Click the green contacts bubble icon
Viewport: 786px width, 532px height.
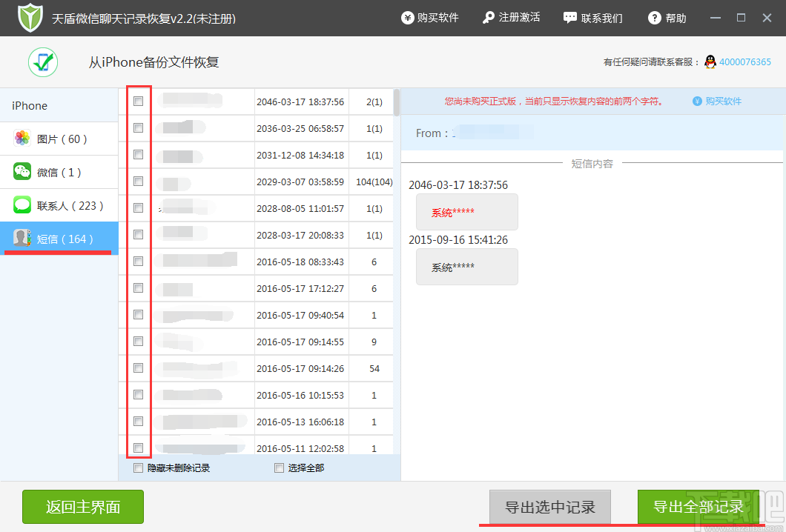pyautogui.click(x=22, y=205)
